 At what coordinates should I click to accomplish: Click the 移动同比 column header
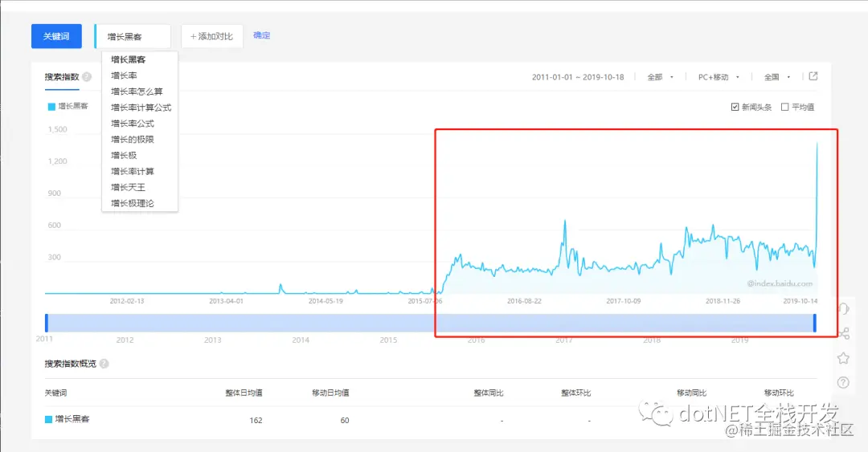[x=691, y=393]
